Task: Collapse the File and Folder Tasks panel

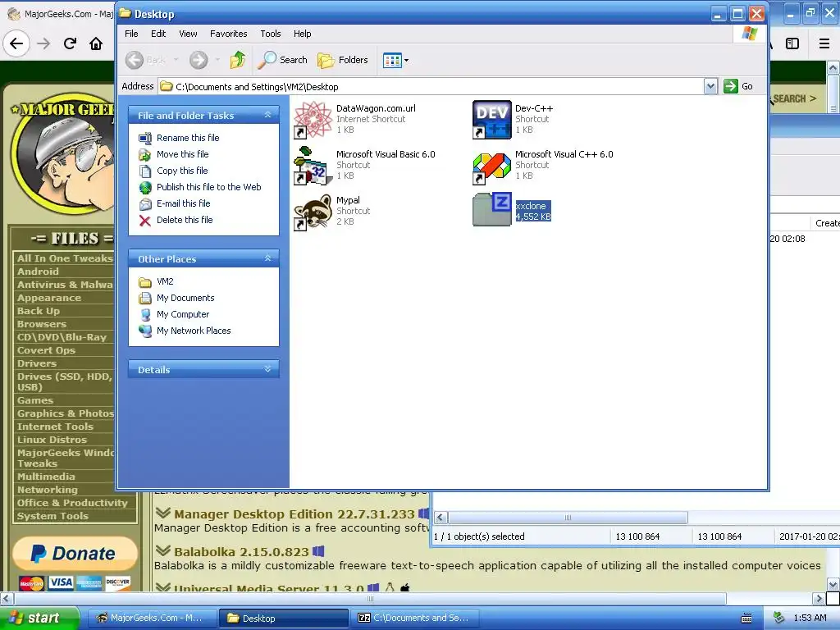Action: [267, 115]
